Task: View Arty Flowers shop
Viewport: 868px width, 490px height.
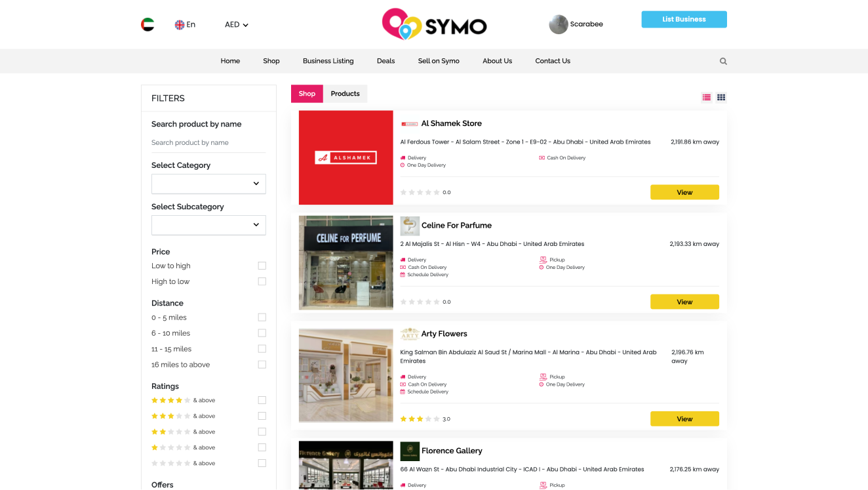Action: 684,419
